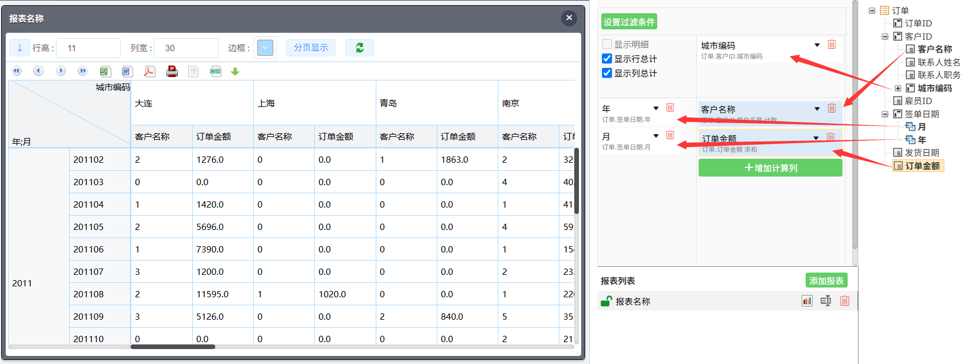Select 报表名称 entry in report list

(x=633, y=301)
